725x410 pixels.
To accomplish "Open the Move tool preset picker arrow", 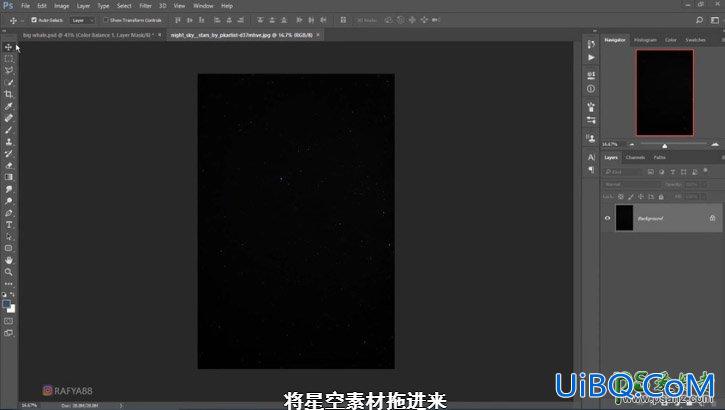I will click(x=22, y=21).
